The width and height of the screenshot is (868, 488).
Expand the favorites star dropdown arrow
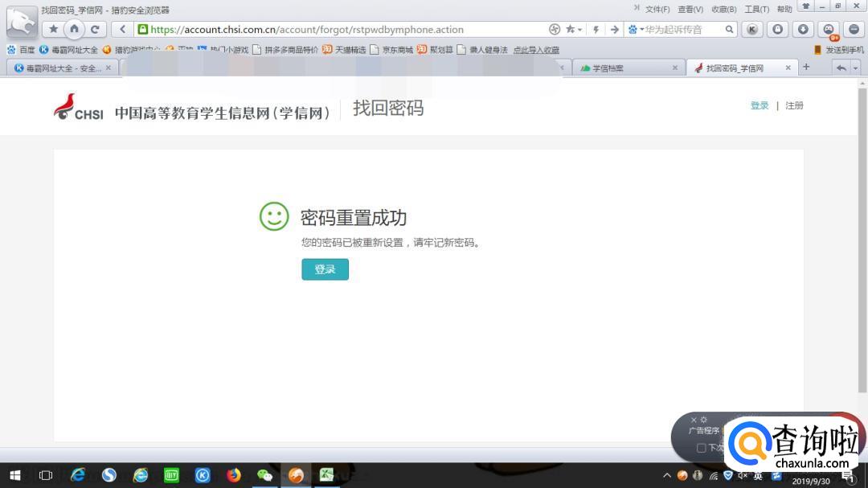coord(579,30)
